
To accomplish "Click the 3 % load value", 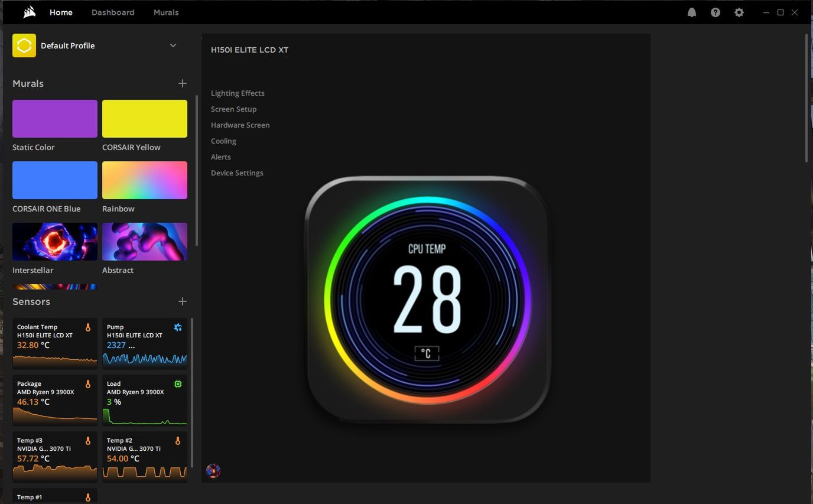I will click(114, 402).
